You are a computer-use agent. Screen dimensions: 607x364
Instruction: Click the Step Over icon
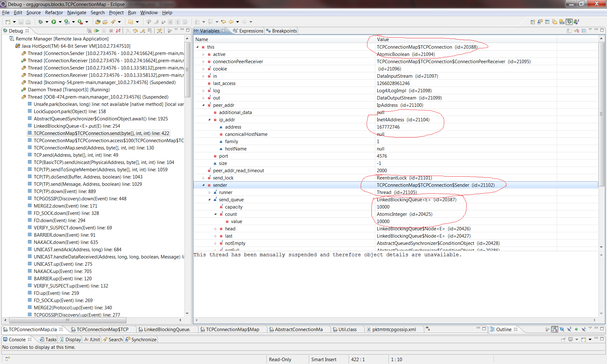pyautogui.click(x=135, y=31)
